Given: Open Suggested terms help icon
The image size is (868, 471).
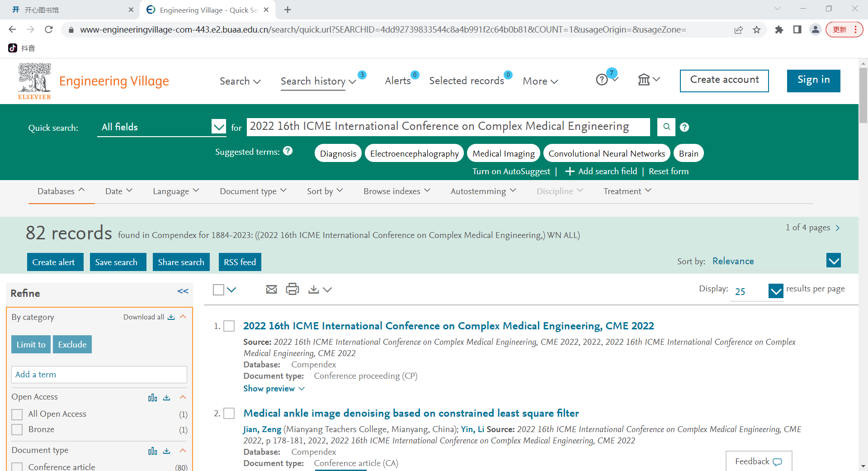Looking at the screenshot, I should (x=288, y=151).
